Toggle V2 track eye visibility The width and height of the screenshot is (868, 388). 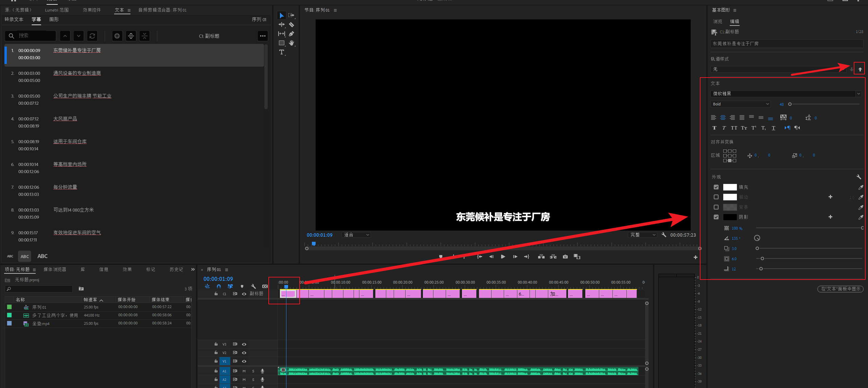click(x=244, y=353)
